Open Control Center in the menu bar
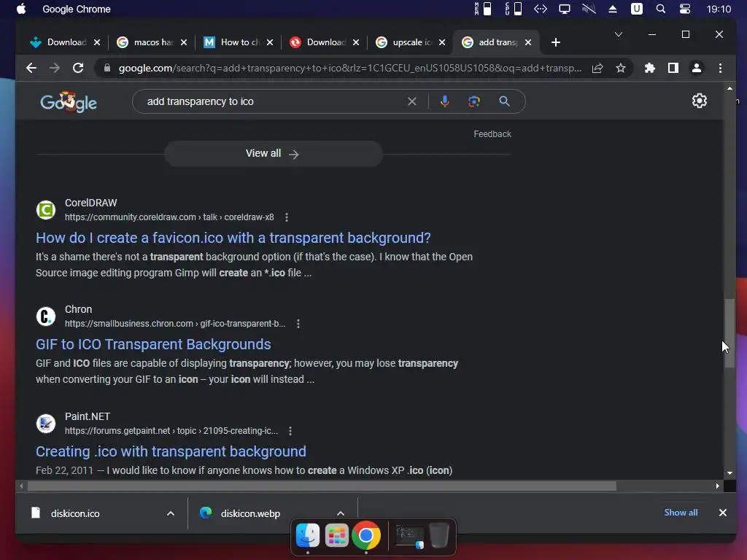 (684, 9)
